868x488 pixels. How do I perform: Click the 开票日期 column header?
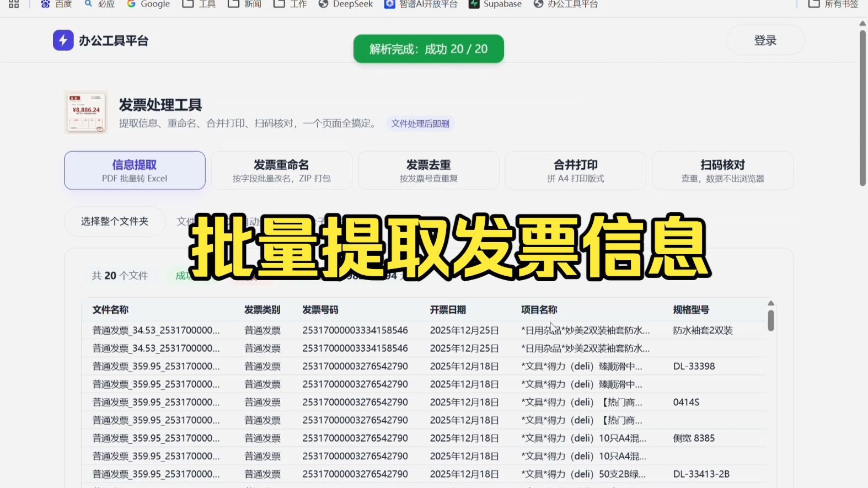tap(448, 310)
